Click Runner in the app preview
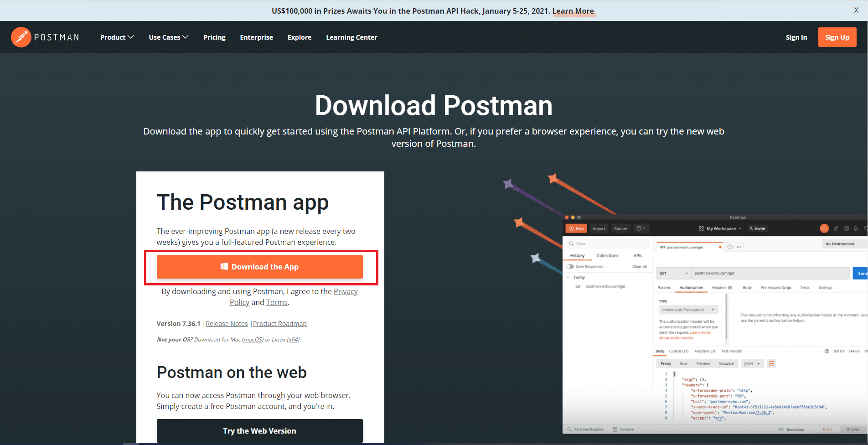This screenshot has width=868, height=445. [x=620, y=228]
